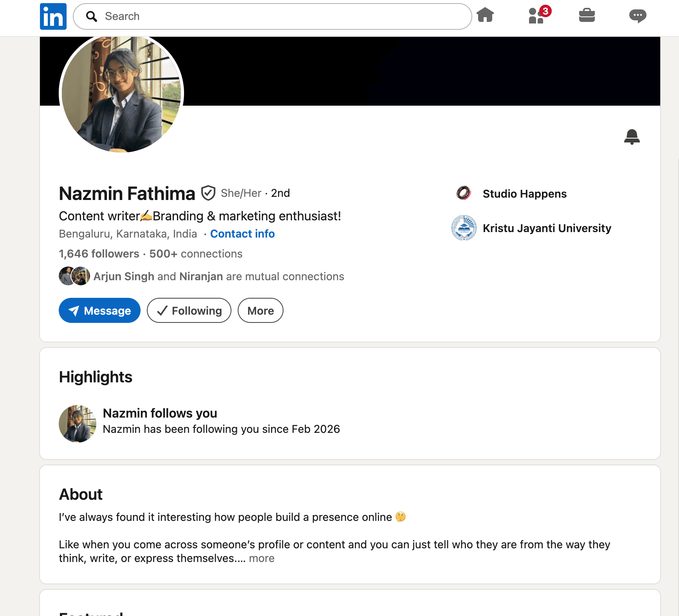Viewport: 679px width, 616px height.
Task: Click the headline 'Content writer Branding & marketing enthusiast!'
Action: click(x=200, y=216)
